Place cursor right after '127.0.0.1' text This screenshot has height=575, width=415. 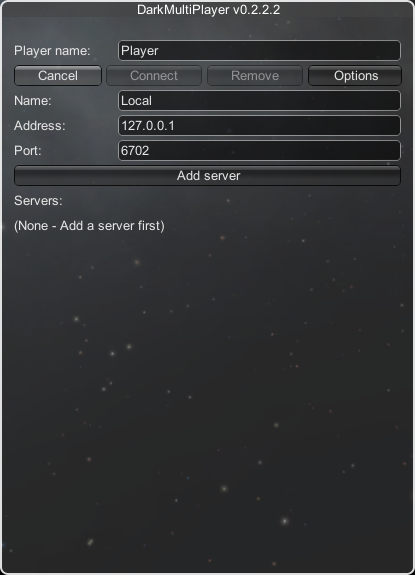[175, 126]
